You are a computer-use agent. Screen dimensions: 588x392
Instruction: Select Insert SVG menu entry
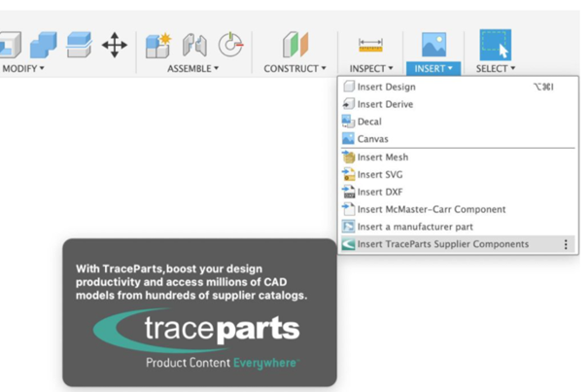click(x=379, y=174)
